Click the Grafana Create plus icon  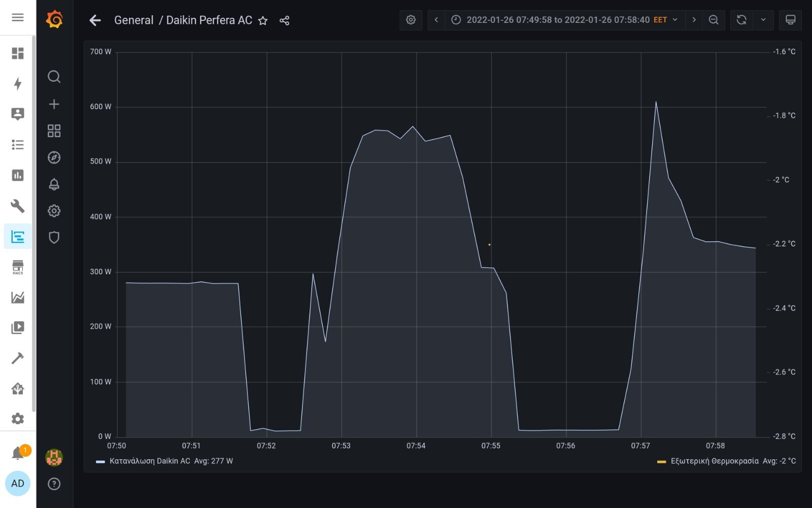coord(54,104)
